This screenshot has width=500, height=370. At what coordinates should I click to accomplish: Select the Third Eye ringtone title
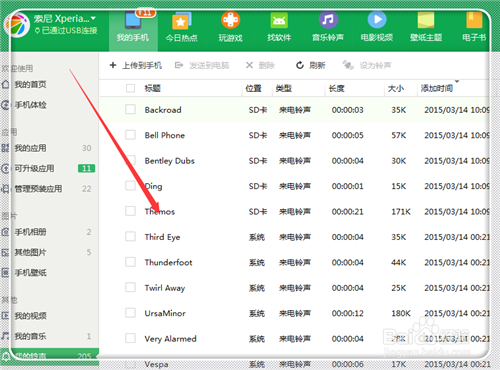coord(162,237)
